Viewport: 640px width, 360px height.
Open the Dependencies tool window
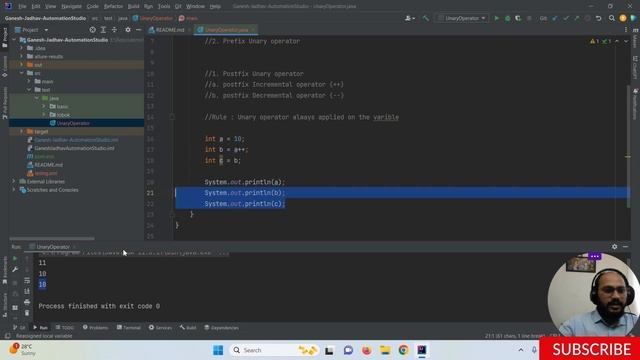coord(221,327)
